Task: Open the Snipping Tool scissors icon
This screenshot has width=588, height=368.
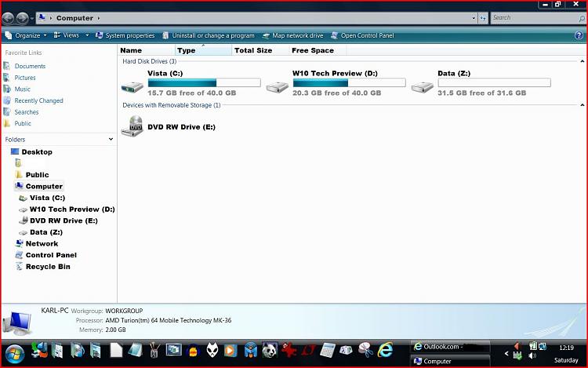Action: 365,350
